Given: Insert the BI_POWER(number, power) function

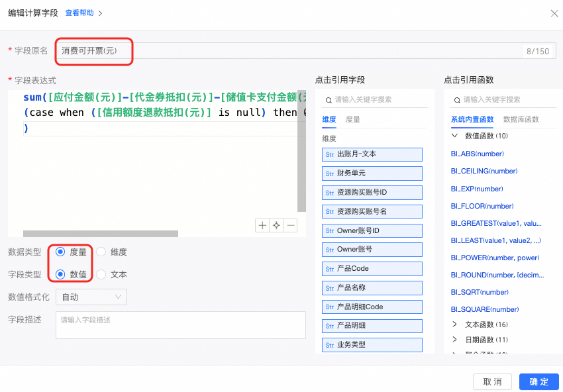Looking at the screenshot, I should tap(495, 258).
